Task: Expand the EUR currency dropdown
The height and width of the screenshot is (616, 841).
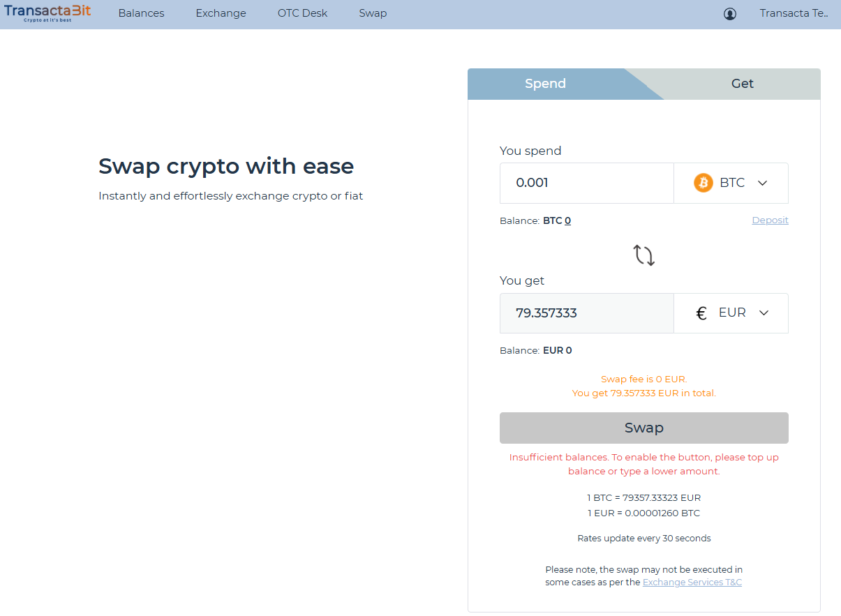Action: pos(764,313)
